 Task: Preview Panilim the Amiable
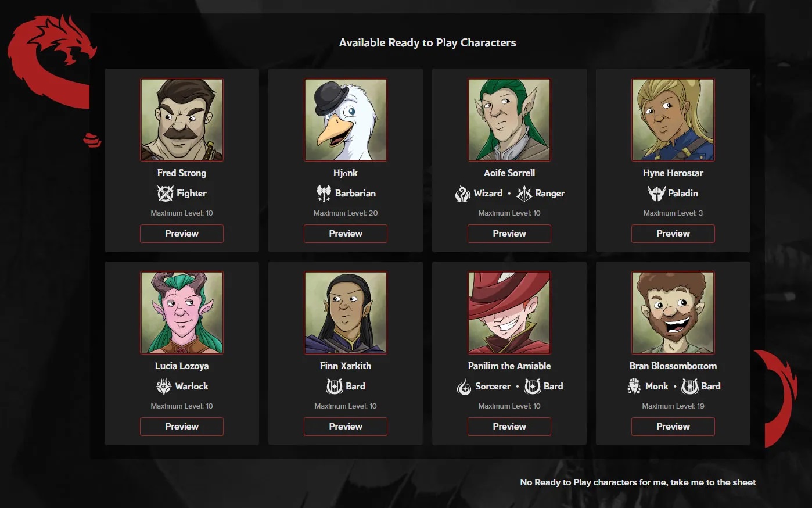click(x=509, y=427)
